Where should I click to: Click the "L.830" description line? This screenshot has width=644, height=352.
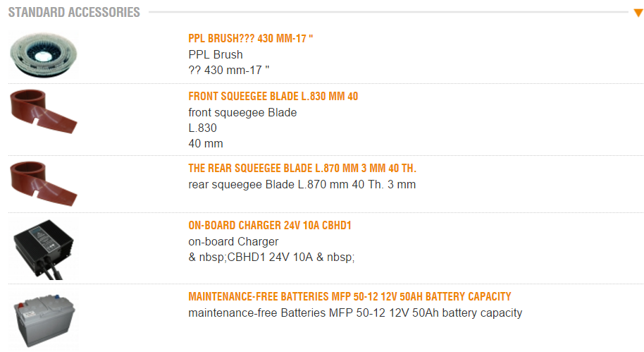[x=203, y=128]
